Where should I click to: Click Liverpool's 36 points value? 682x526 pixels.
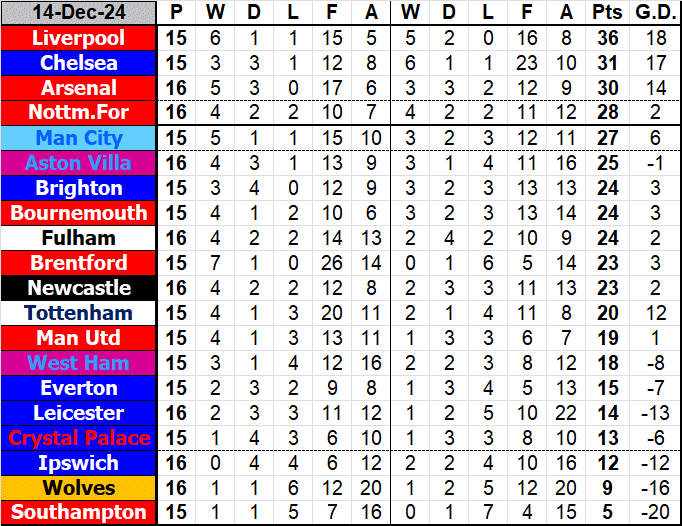[x=606, y=38]
